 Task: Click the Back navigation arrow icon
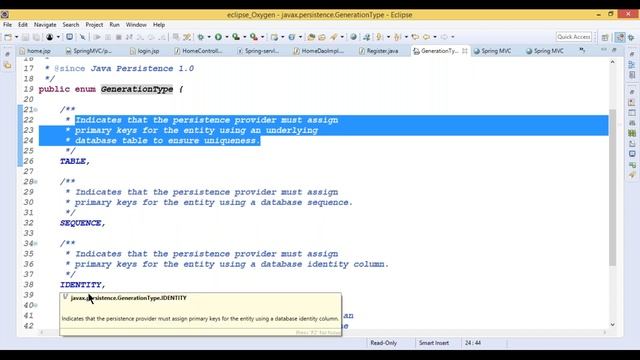(x=426, y=37)
